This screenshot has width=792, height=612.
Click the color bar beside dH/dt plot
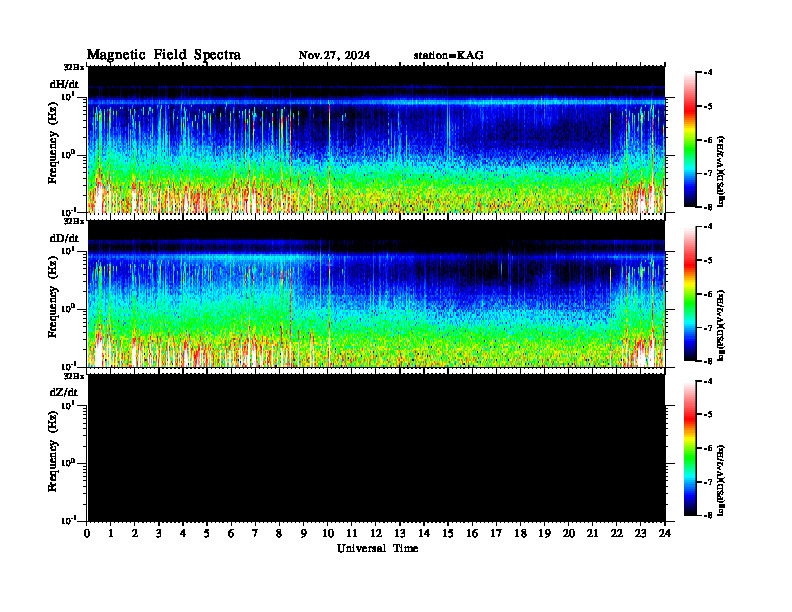(x=689, y=140)
